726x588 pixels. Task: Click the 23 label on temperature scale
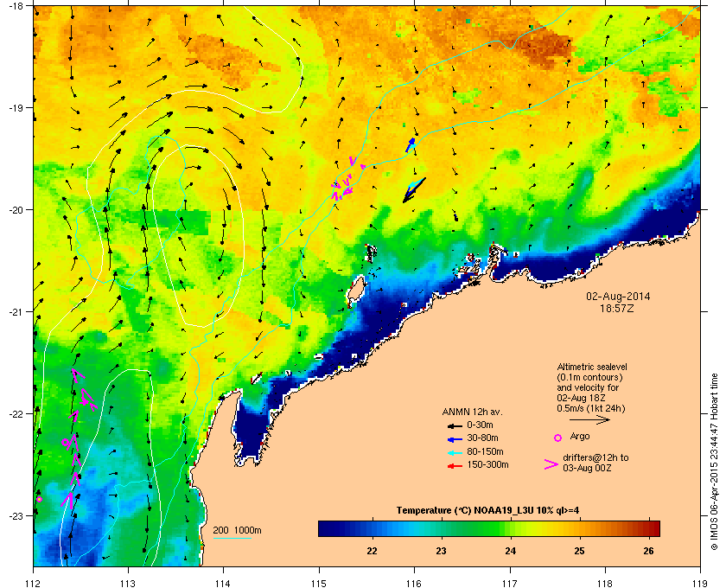point(441,551)
